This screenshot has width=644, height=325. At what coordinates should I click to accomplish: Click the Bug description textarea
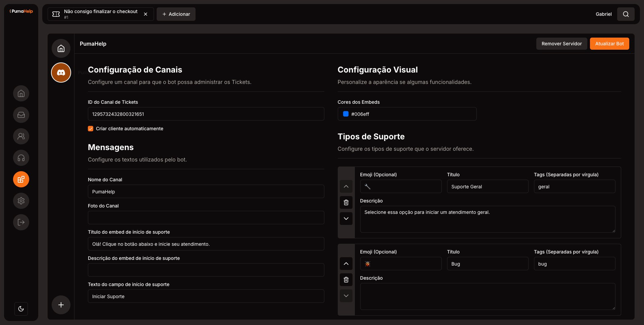(x=488, y=296)
